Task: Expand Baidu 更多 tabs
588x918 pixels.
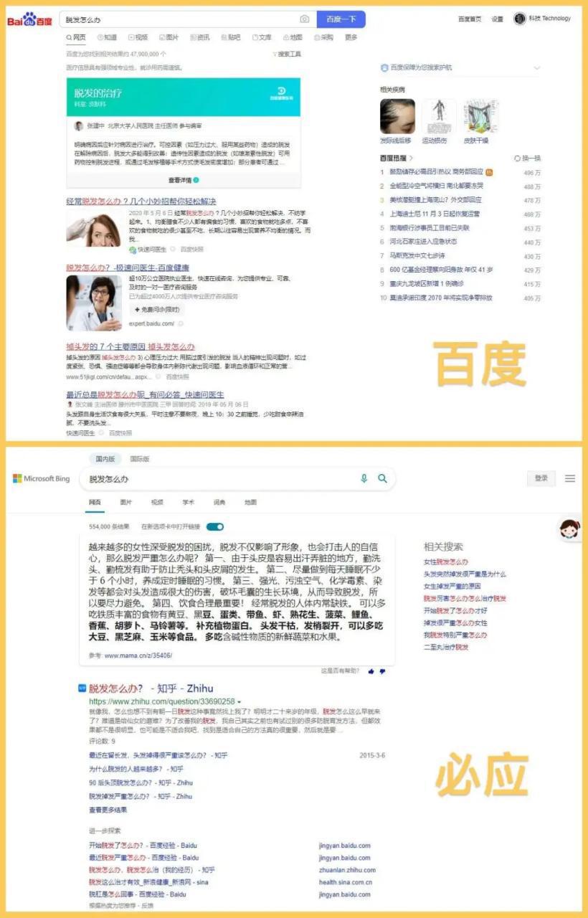Action: tap(351, 37)
